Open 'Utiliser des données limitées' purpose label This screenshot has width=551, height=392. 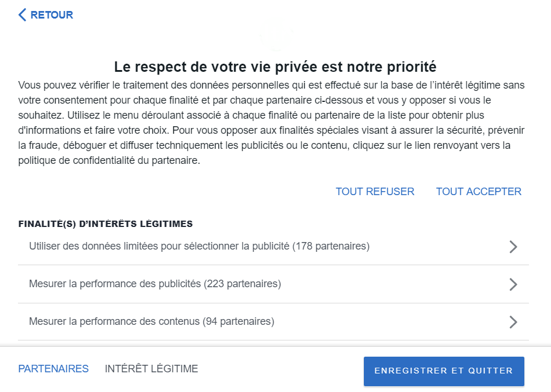pyautogui.click(x=159, y=246)
